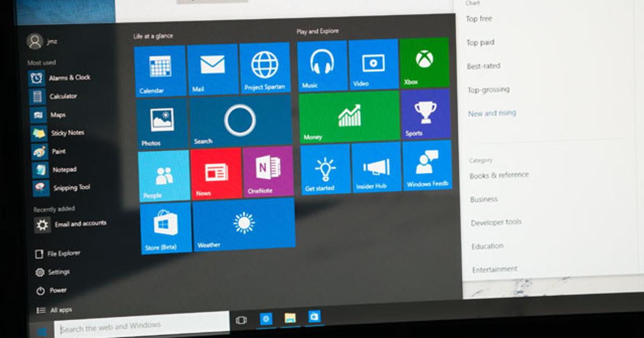This screenshot has width=644, height=338.
Task: Open Task View on the taskbar
Action: coord(241,320)
